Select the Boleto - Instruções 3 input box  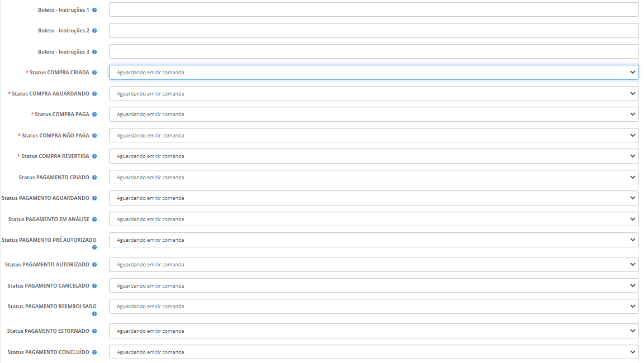(x=373, y=51)
